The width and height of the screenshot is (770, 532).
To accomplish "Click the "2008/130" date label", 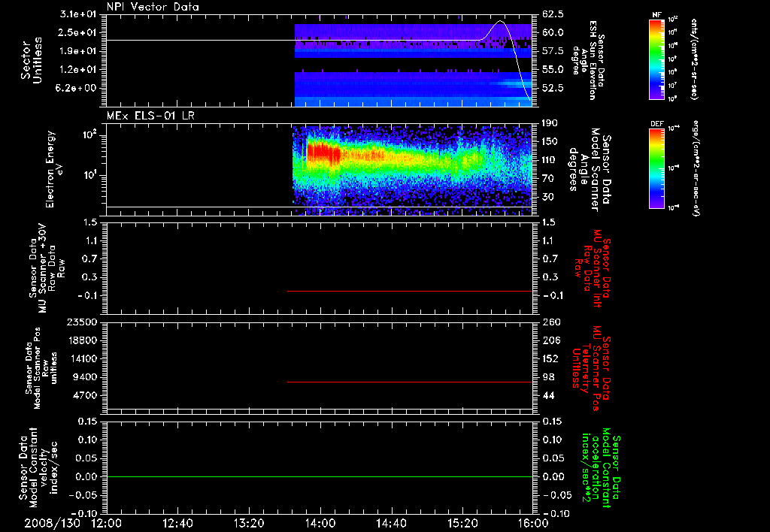I will (52, 523).
